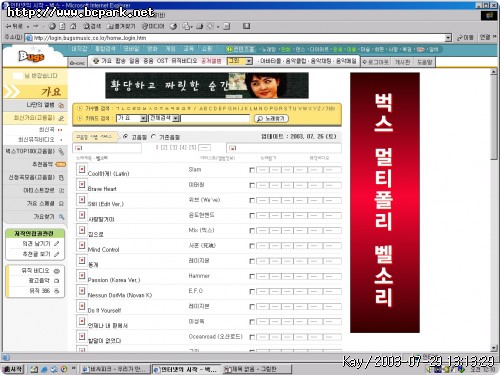This screenshot has height=375, width=500.
Task: Click the 노래찾기 search button
Action: coord(271,119)
